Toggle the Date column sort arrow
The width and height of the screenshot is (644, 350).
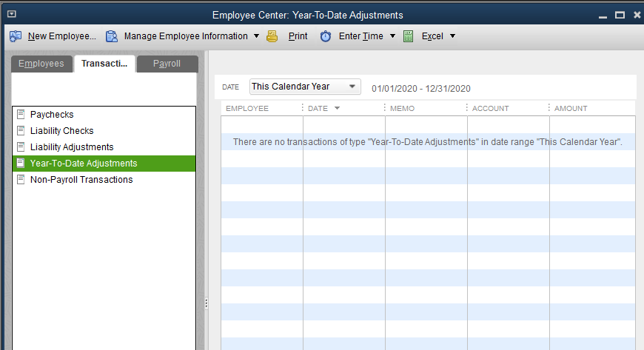click(x=338, y=109)
